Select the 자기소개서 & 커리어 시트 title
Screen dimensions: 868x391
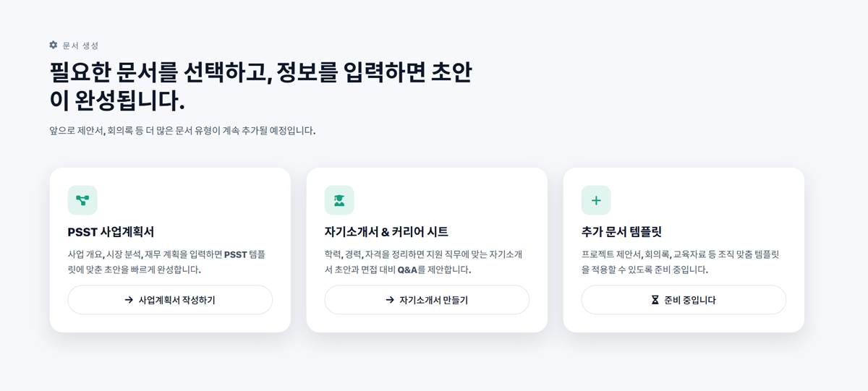click(x=386, y=232)
